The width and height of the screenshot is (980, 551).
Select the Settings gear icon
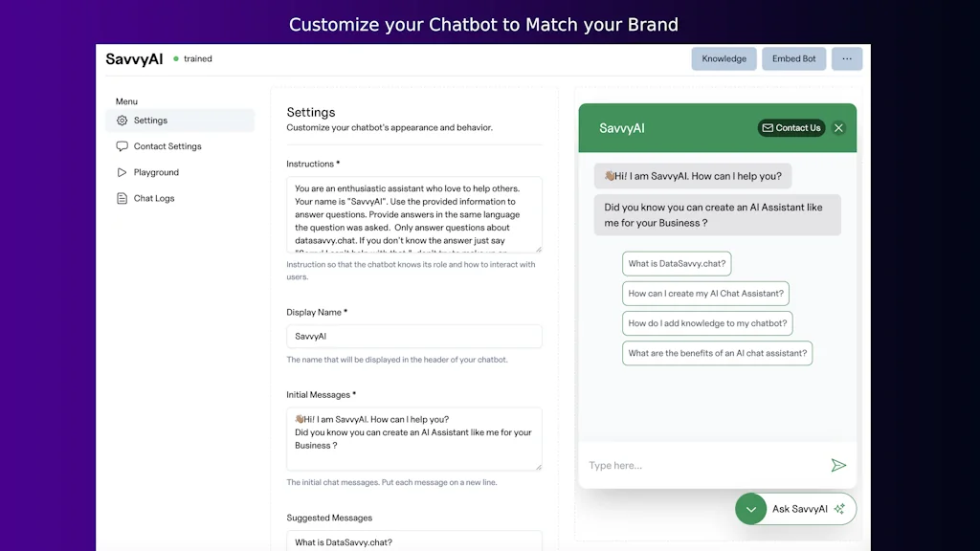point(123,121)
